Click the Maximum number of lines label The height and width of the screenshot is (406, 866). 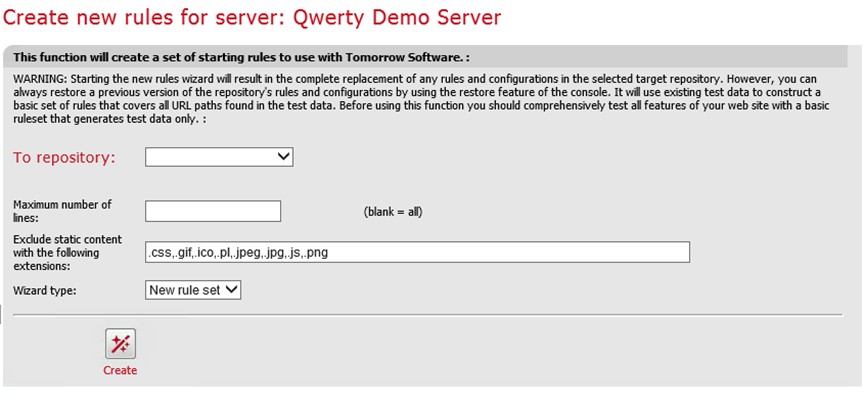[62, 211]
